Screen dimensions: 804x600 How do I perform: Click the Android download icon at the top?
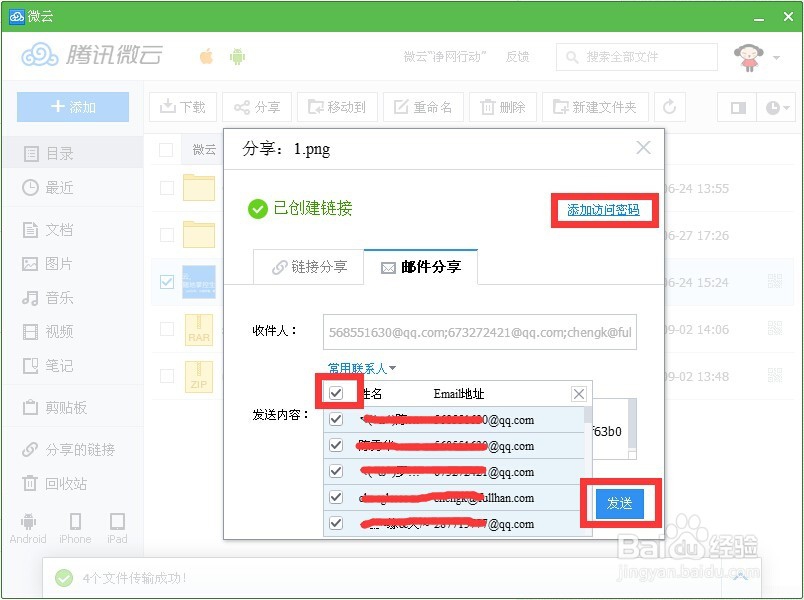[x=236, y=57]
